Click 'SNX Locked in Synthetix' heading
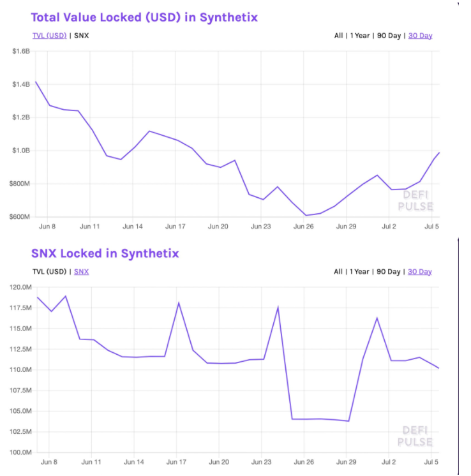 click(105, 253)
